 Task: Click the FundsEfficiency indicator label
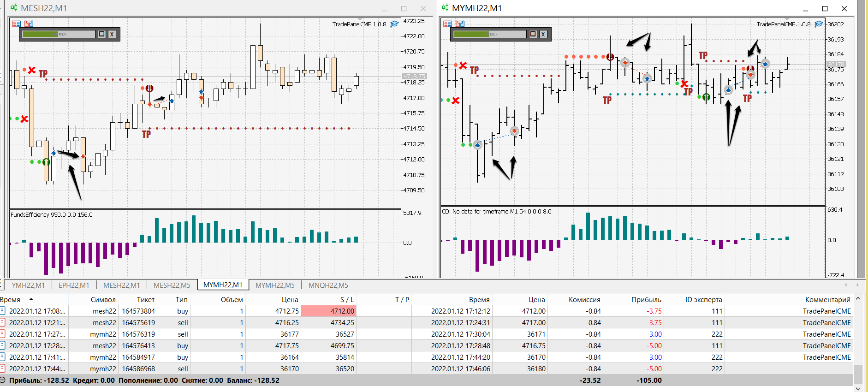[51, 214]
